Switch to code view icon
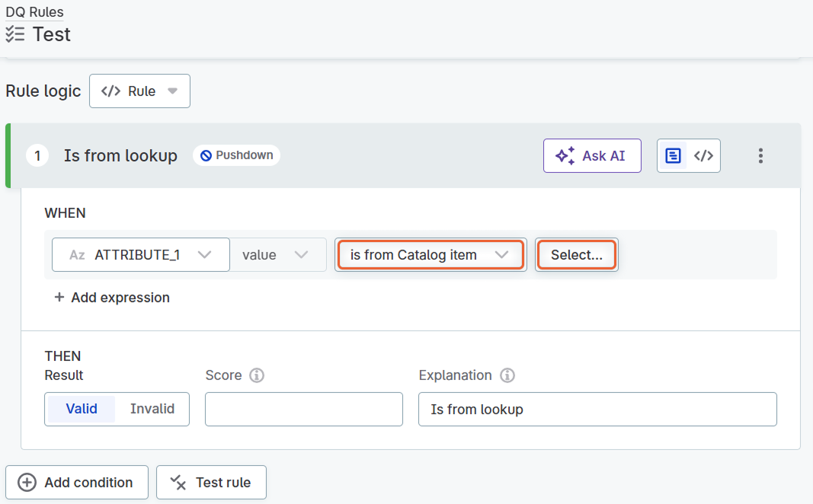The image size is (813, 504). 703,156
